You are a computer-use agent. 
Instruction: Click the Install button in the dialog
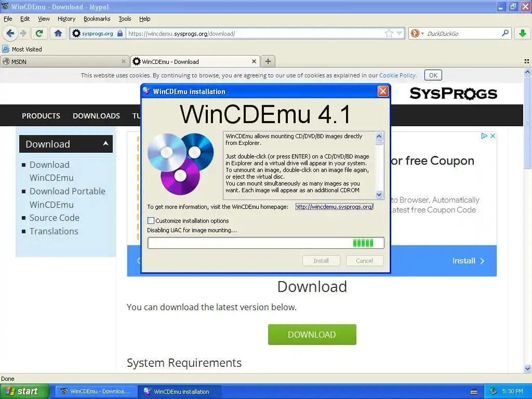click(x=321, y=261)
